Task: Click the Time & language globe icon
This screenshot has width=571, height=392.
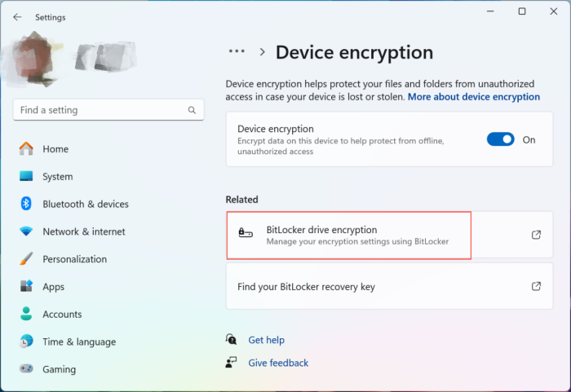Action: click(x=26, y=341)
